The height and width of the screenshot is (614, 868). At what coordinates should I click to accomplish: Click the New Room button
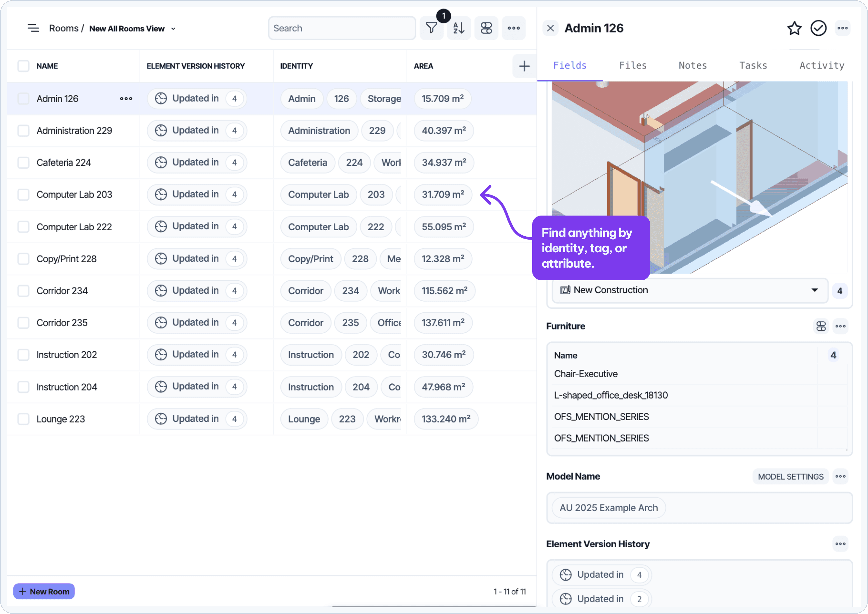[x=43, y=591]
